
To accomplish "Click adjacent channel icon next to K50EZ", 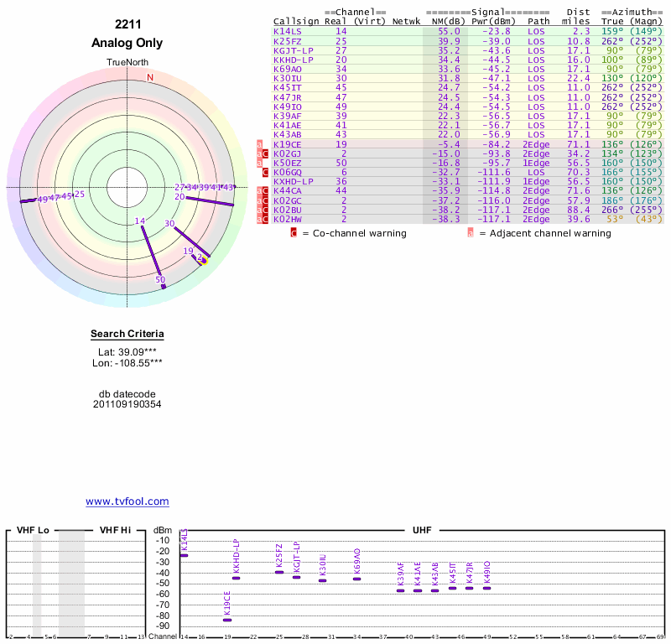I will point(259,163).
